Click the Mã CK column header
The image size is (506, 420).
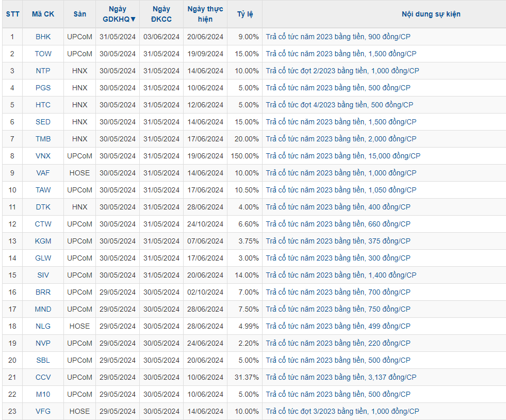click(43, 14)
